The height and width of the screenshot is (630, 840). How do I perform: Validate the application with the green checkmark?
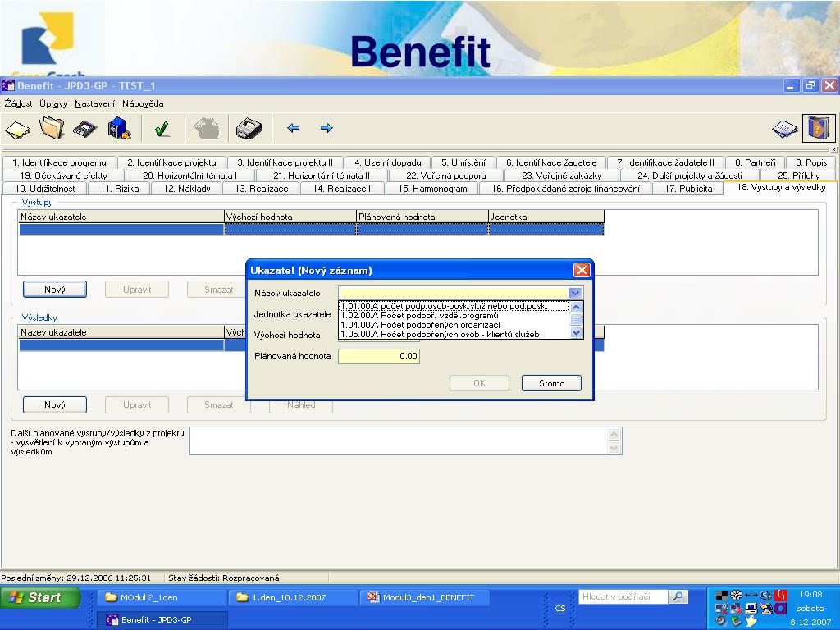162,129
